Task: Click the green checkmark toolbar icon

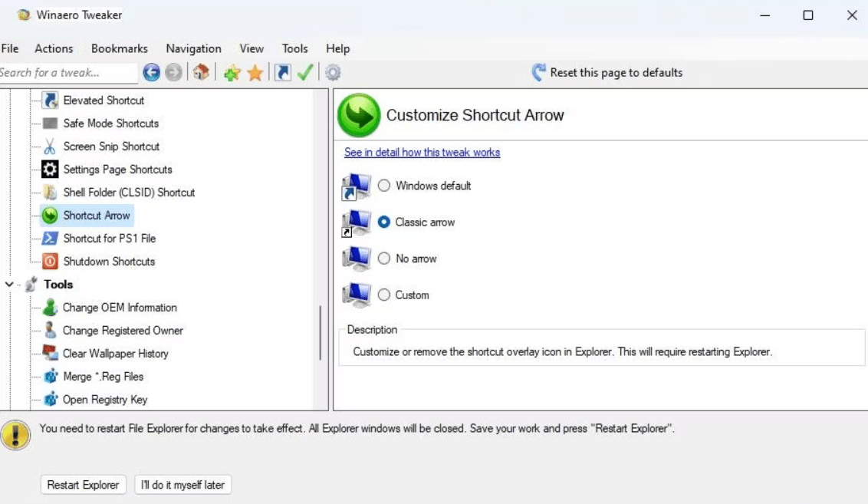Action: tap(305, 73)
